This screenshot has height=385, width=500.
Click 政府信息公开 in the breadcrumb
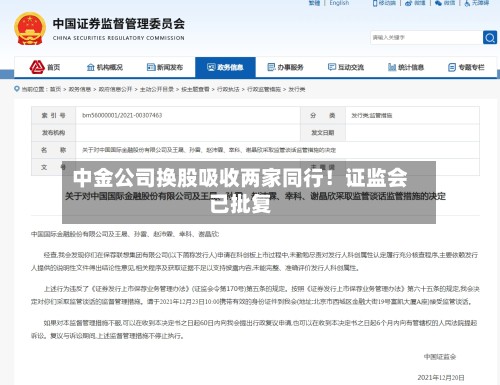[x=115, y=89]
